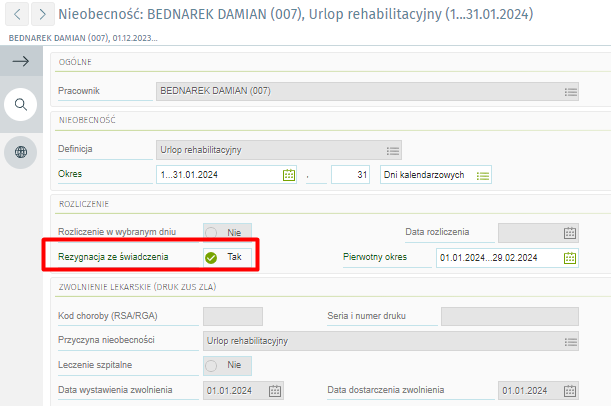
Task: Open the search magnifier in sidebar
Action: coord(20,103)
